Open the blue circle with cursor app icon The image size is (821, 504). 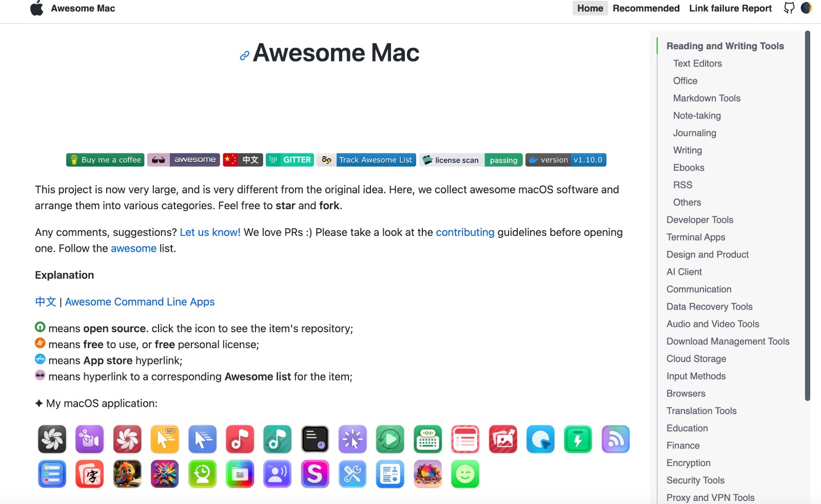[540, 439]
